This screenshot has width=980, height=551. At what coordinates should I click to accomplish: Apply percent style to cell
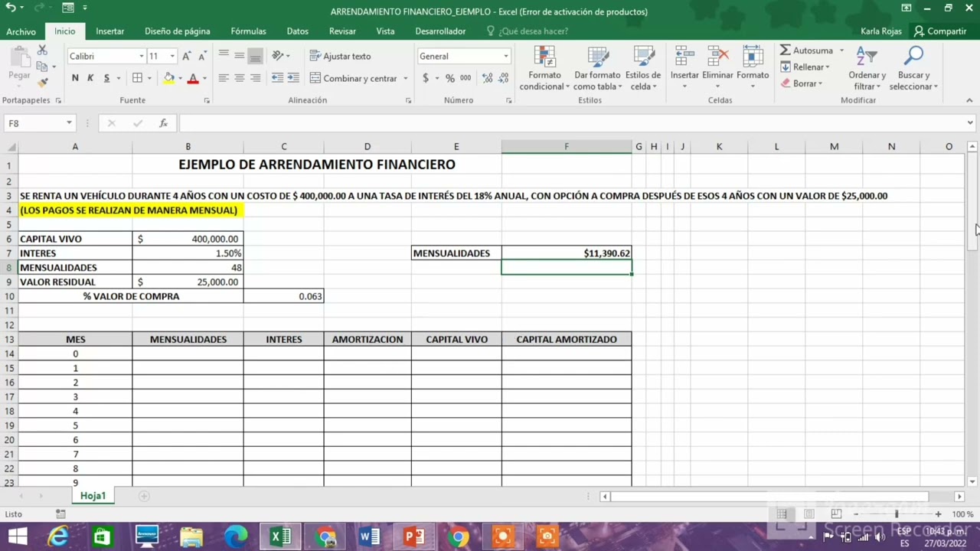coord(450,78)
